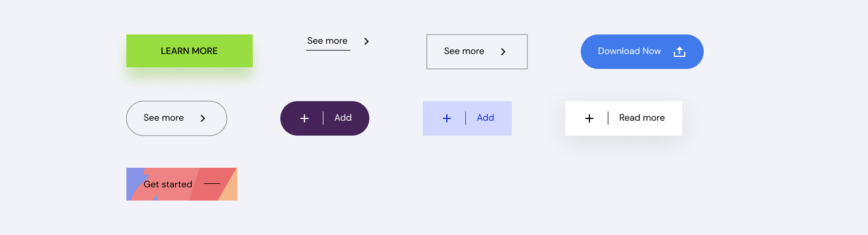Screen dimensions: 868x235
Task: Click the Download Now label
Action: coord(629,52)
